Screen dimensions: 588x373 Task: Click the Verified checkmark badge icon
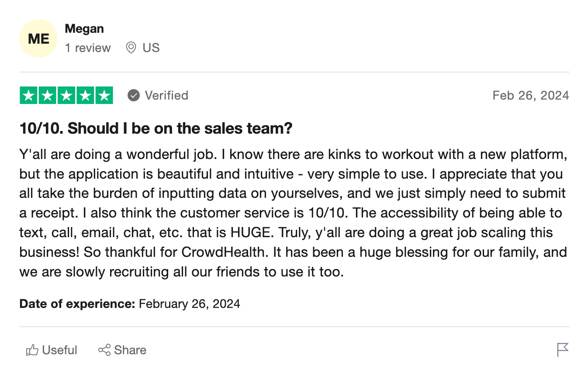(134, 95)
